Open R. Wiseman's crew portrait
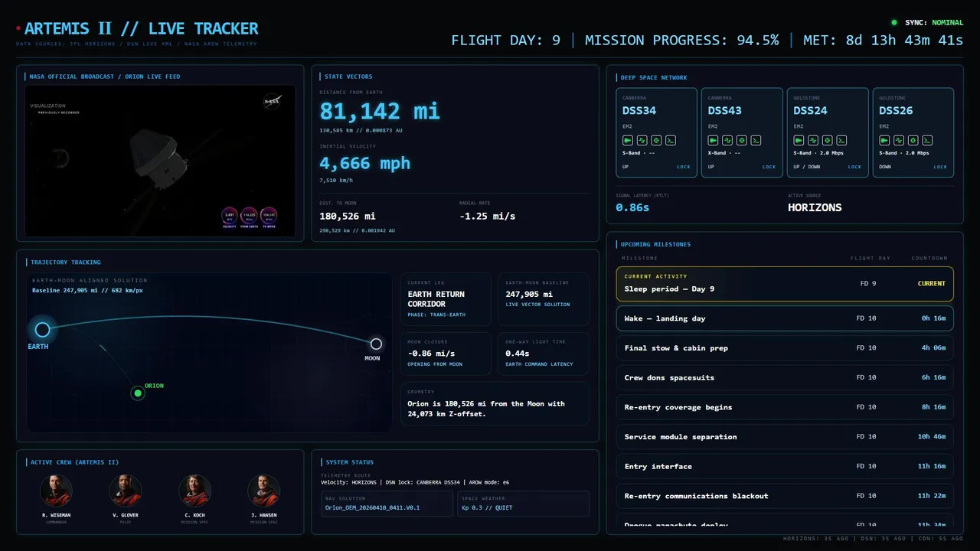The height and width of the screenshot is (551, 980). [56, 491]
